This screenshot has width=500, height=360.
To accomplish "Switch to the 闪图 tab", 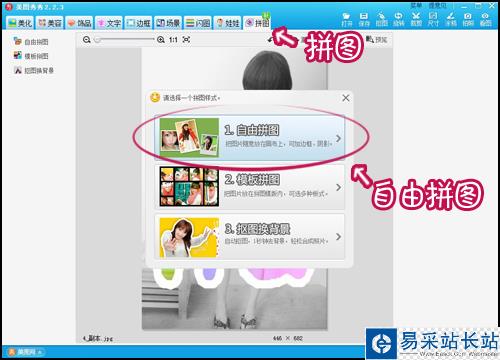I will click(x=198, y=23).
